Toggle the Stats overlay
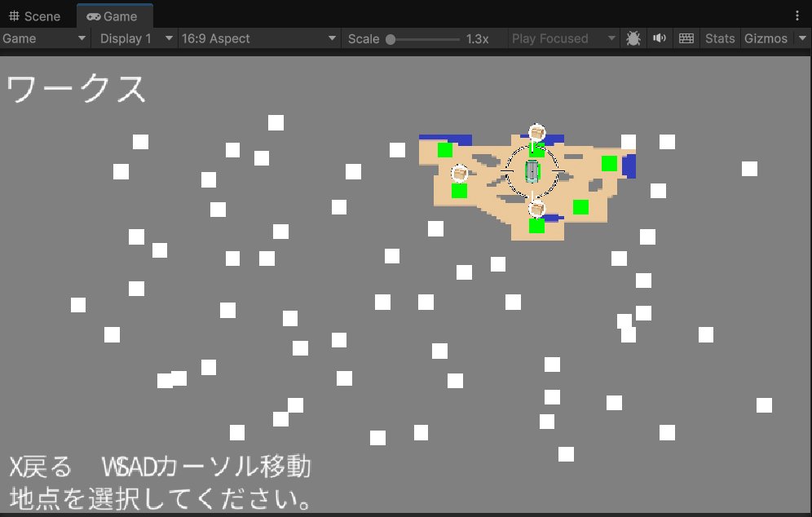The image size is (812, 517). pyautogui.click(x=720, y=38)
